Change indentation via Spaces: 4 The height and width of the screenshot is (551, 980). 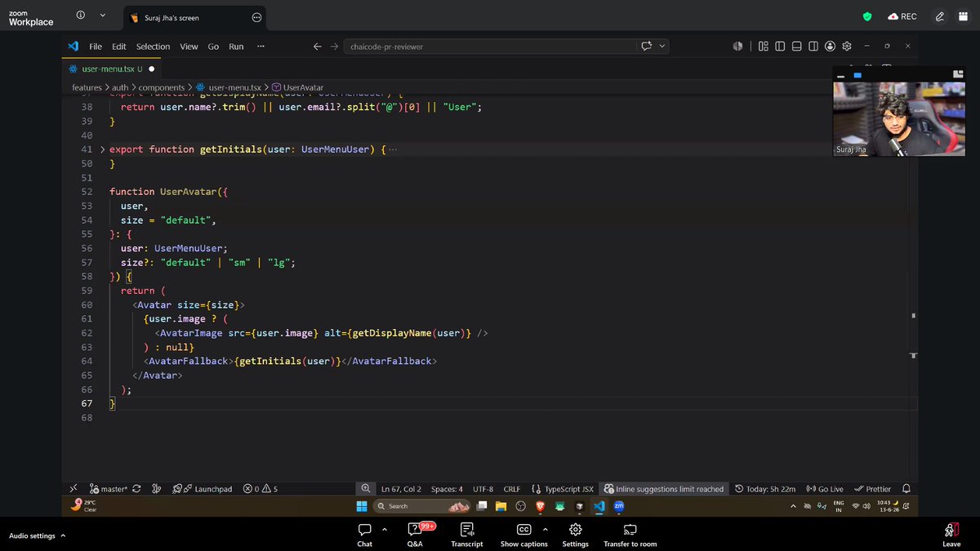click(x=447, y=489)
